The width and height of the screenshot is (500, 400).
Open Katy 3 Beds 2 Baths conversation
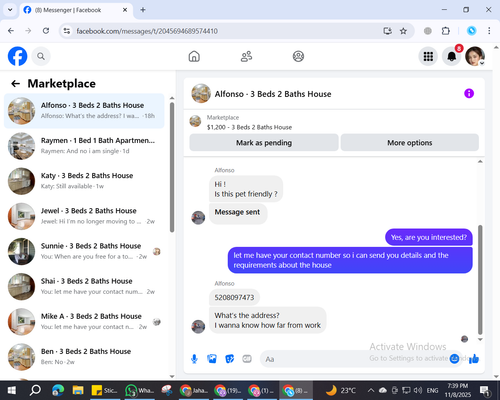tap(84, 181)
